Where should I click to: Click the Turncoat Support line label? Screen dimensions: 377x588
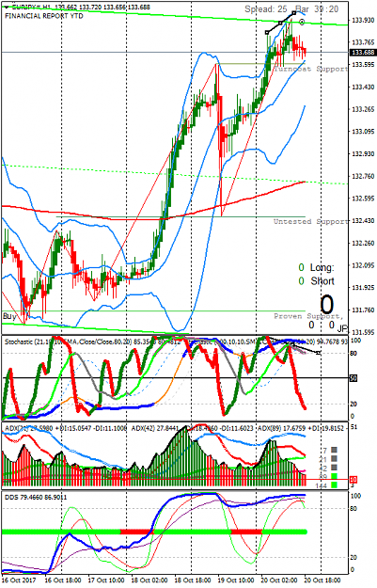(x=311, y=69)
